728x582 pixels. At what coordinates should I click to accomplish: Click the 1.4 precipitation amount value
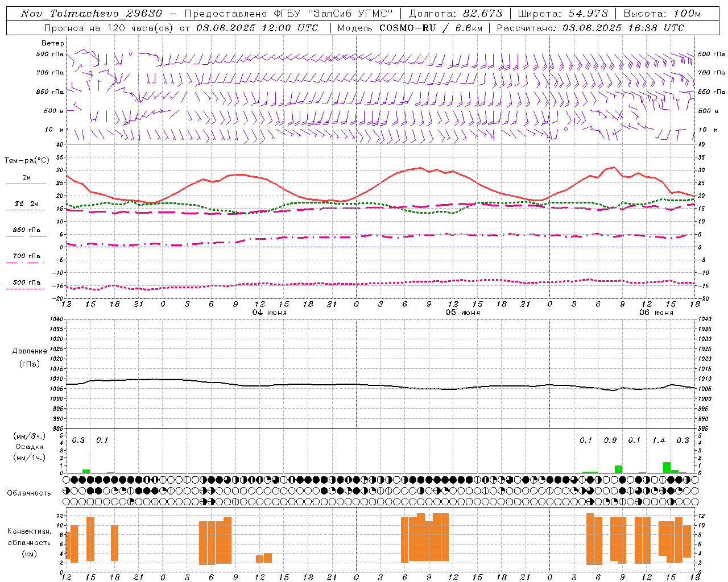pos(659,440)
